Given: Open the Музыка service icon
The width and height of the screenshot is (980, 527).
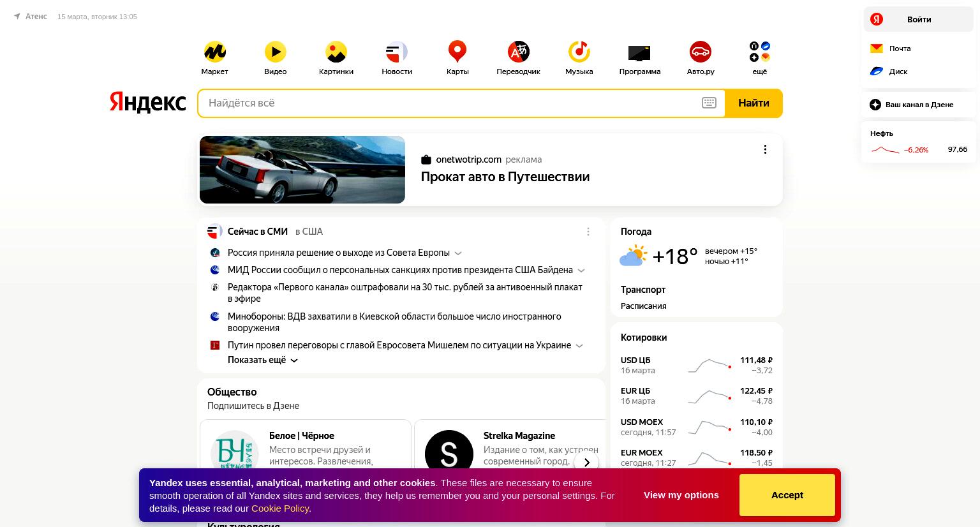Looking at the screenshot, I should [x=579, y=52].
